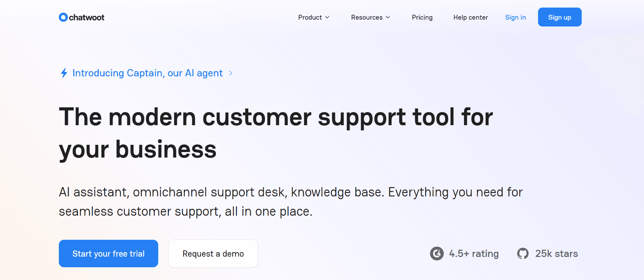Image resolution: width=644 pixels, height=280 pixels.
Task: Click the GitHub octocat icon
Action: (x=523, y=254)
